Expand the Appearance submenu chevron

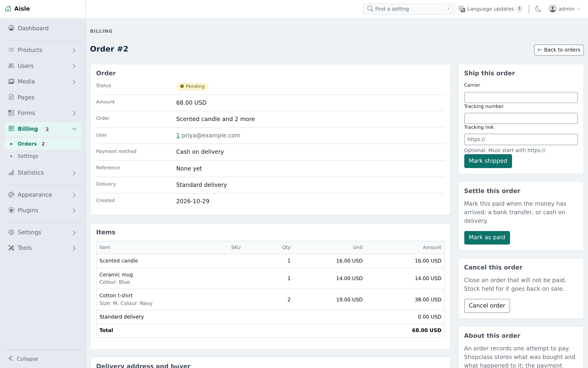click(74, 195)
